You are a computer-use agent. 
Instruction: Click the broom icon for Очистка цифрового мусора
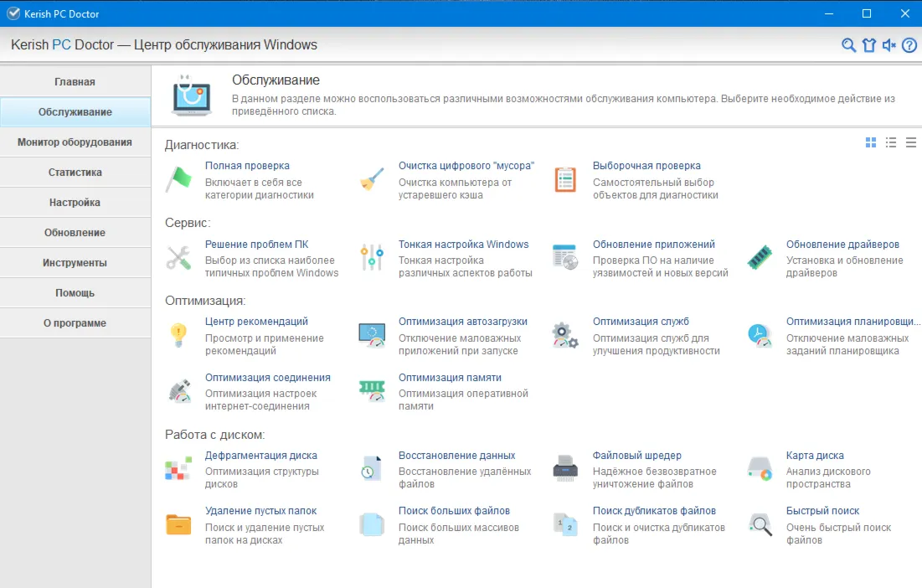372,179
